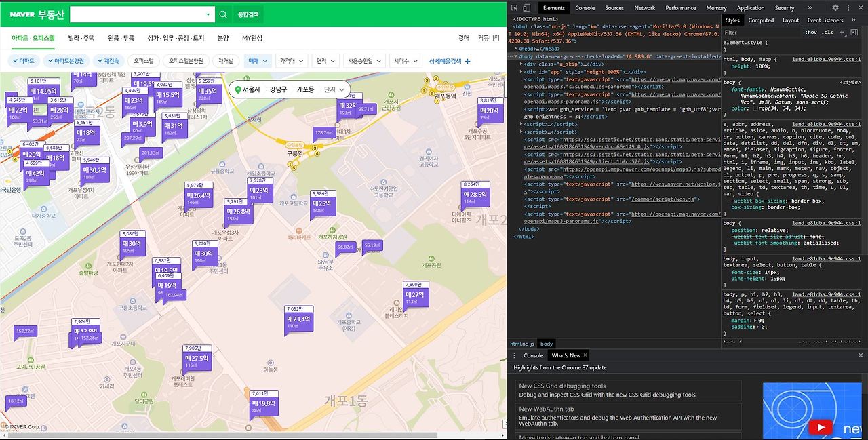Switch to the DevTools Performance tab
Viewport: 868px width, 440px height.
pyautogui.click(x=681, y=8)
